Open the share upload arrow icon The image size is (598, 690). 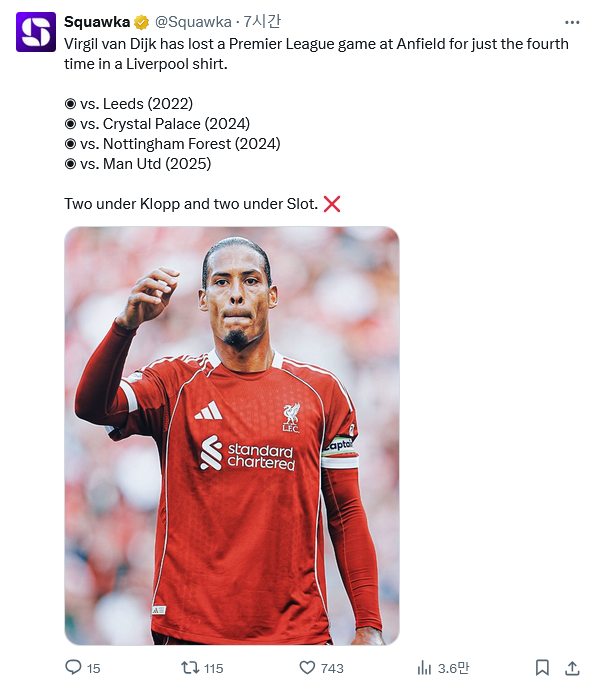click(572, 668)
